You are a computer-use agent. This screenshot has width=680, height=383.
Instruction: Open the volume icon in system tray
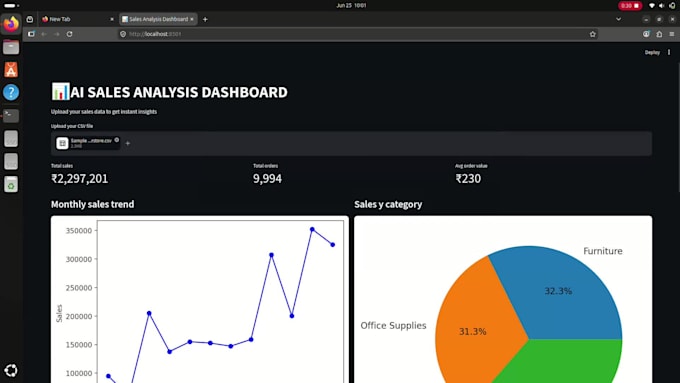coord(661,6)
